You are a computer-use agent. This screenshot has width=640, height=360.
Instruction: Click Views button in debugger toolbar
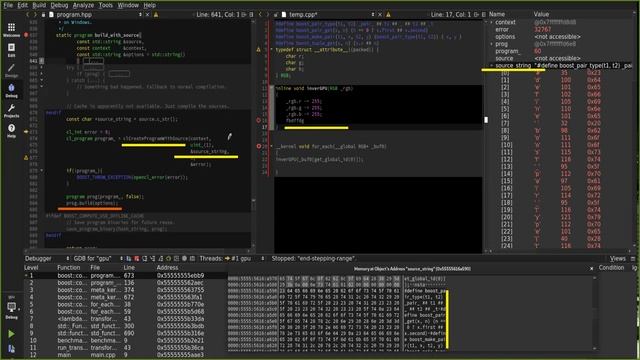click(618, 258)
